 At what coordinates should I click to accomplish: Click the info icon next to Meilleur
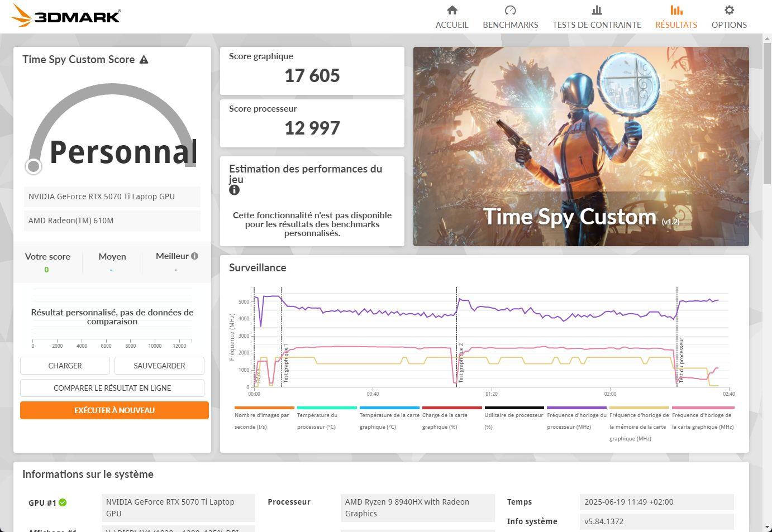194,256
